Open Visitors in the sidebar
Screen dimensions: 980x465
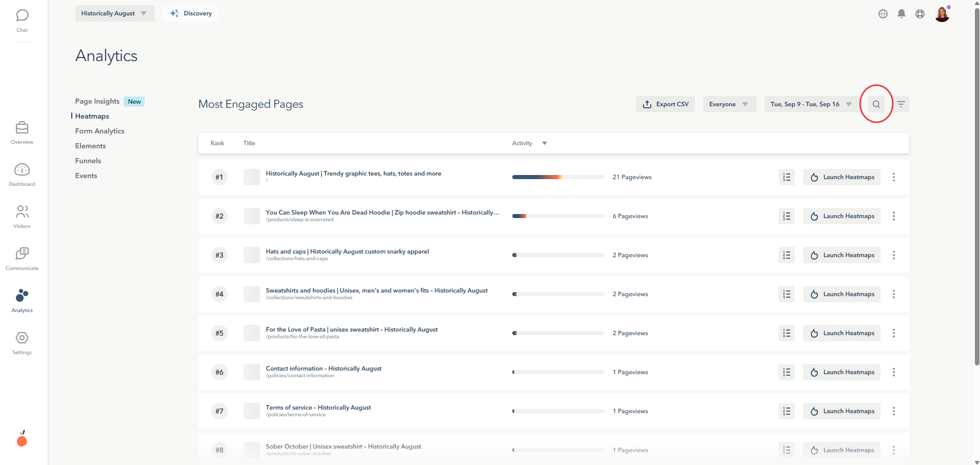[x=22, y=216]
